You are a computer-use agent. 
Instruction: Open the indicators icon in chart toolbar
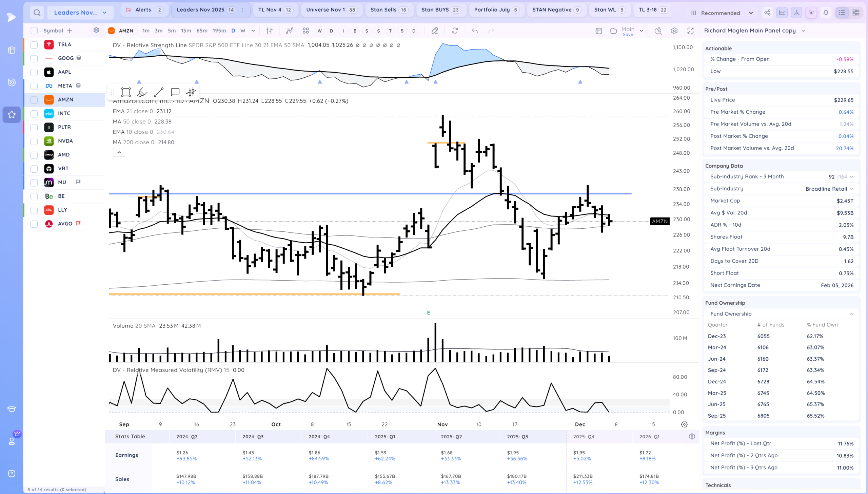[x=289, y=31]
